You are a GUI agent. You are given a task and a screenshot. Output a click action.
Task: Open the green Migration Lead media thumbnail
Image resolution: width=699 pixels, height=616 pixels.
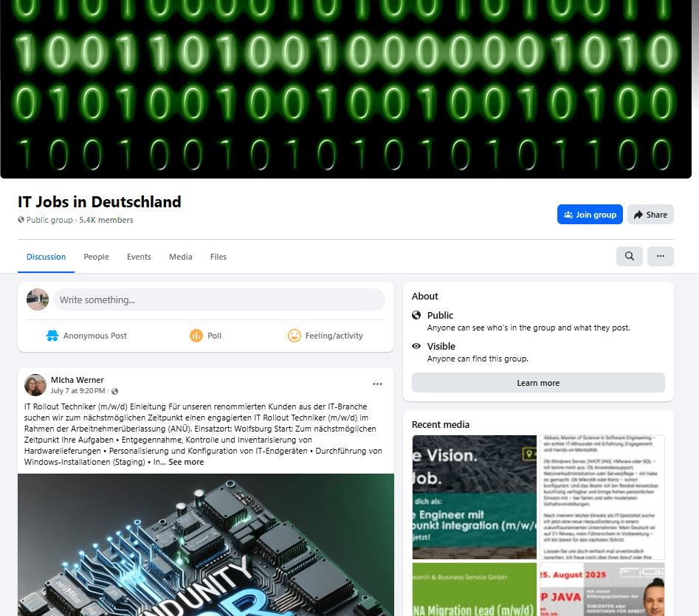(x=475, y=589)
